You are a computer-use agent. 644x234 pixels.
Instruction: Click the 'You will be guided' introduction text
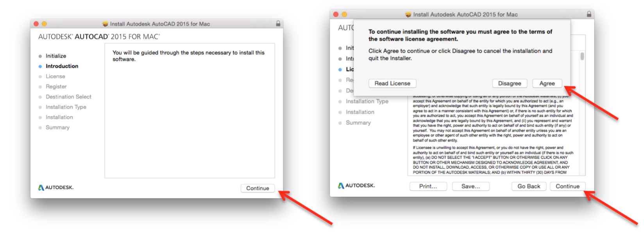[188, 56]
